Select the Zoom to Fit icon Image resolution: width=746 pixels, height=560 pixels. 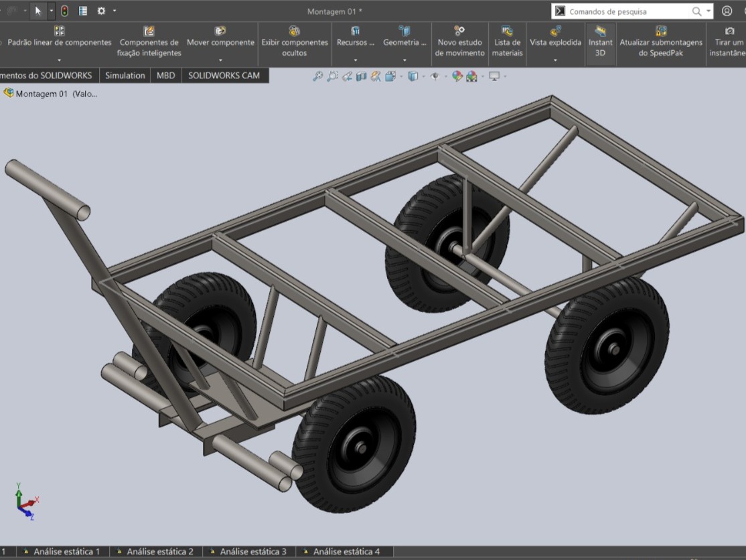(316, 76)
